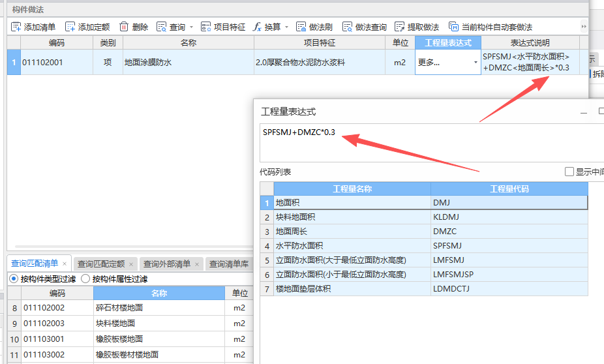Close the 查询匹配定额 tab

tap(131, 264)
